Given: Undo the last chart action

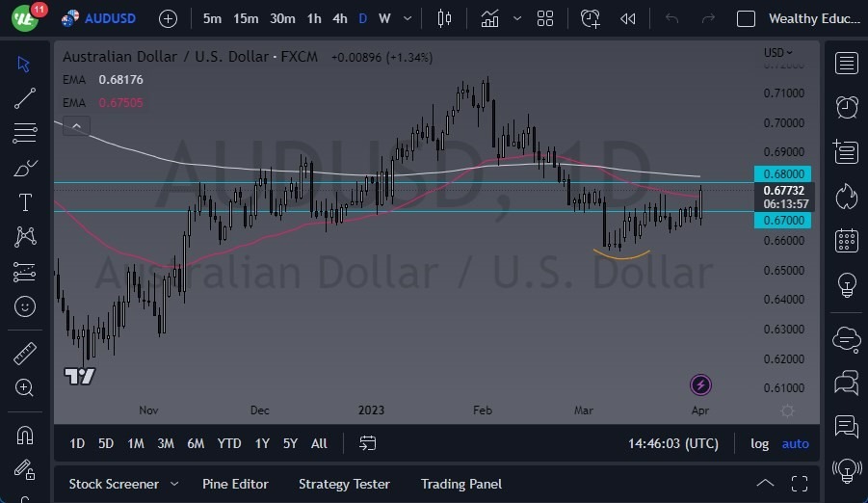Looking at the screenshot, I should pos(671,19).
